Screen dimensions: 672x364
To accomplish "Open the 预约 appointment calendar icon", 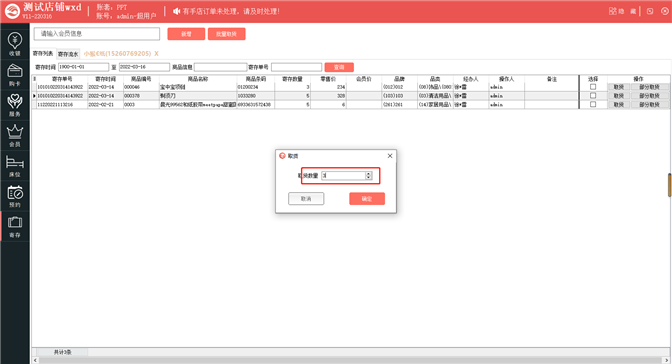I will click(15, 196).
